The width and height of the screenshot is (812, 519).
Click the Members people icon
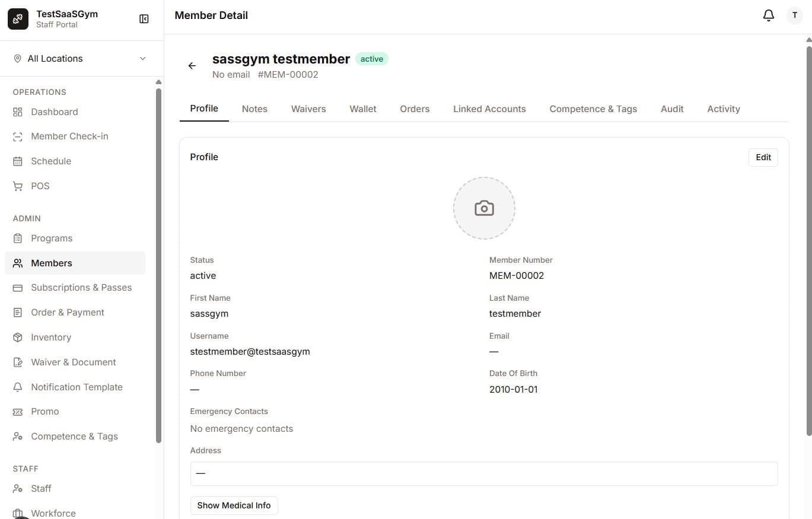18,263
